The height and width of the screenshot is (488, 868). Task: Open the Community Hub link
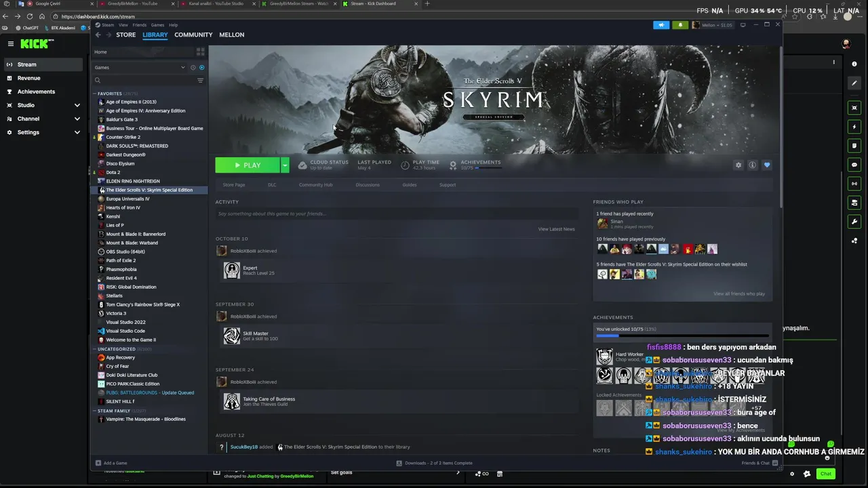[315, 185]
